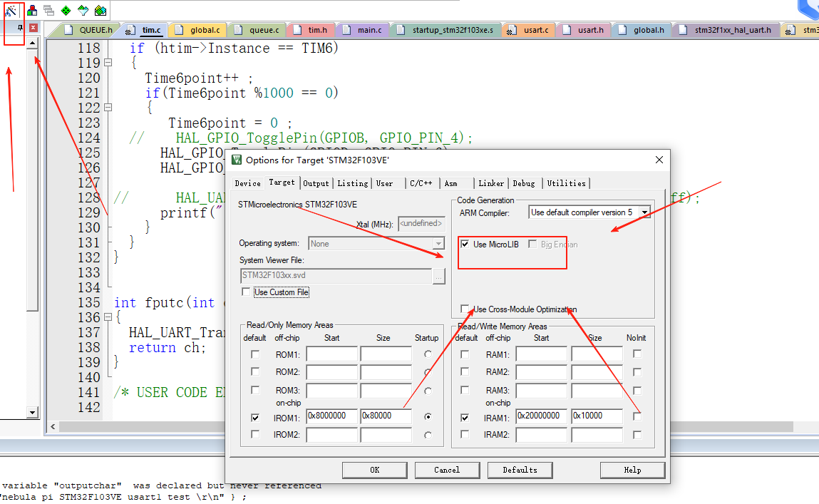Open the queue.c editor tab

[x=257, y=30]
